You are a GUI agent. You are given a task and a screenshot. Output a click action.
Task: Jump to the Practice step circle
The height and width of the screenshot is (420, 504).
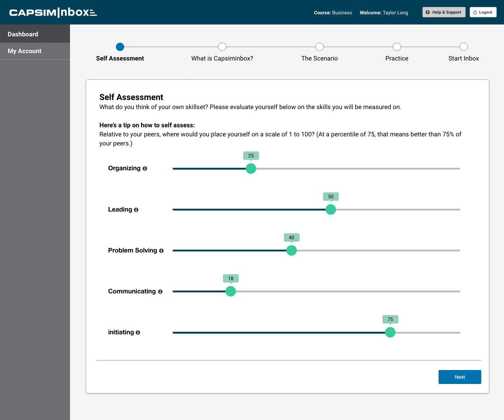point(397,47)
